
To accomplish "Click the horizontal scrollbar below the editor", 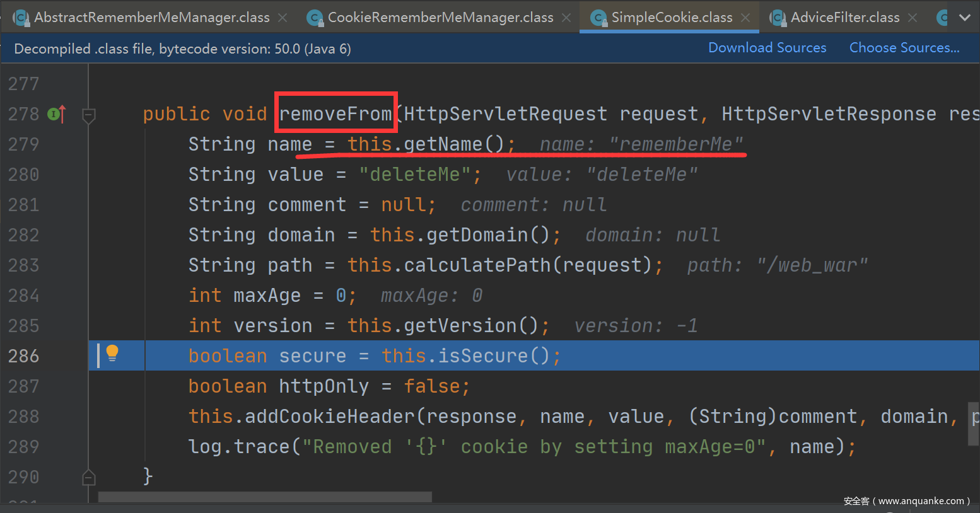I will pos(265,497).
